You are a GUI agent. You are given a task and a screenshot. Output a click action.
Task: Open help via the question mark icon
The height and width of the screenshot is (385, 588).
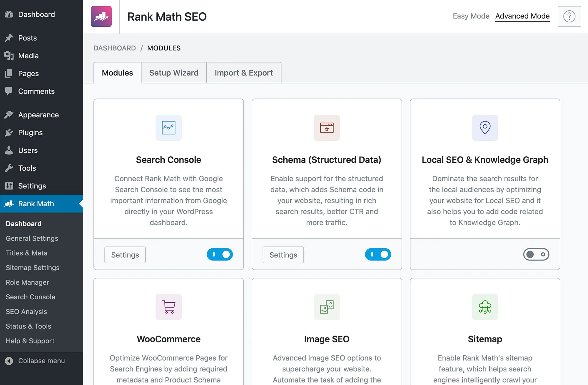[x=569, y=16]
